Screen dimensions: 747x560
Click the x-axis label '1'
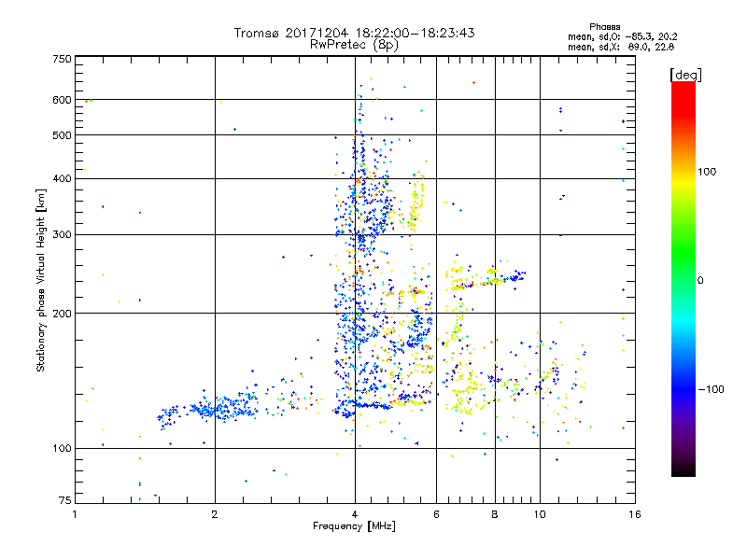75,514
